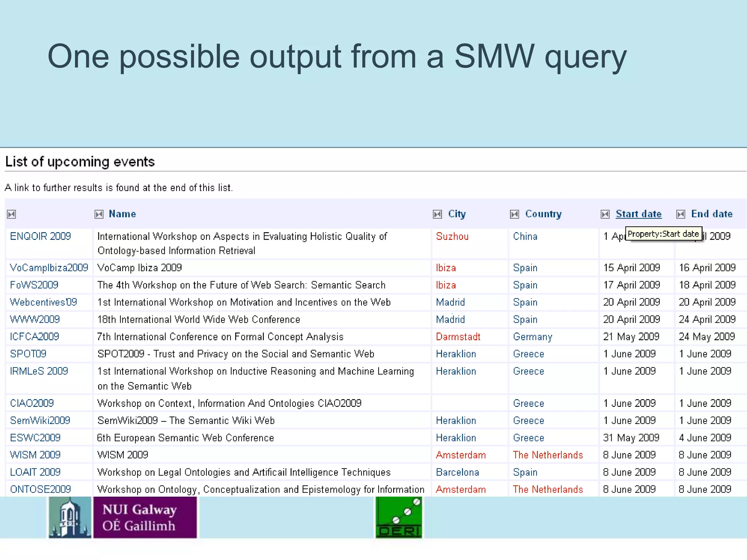The width and height of the screenshot is (747, 560).
Task: Open the IRMLeS 2009 event link
Action: pyautogui.click(x=39, y=371)
